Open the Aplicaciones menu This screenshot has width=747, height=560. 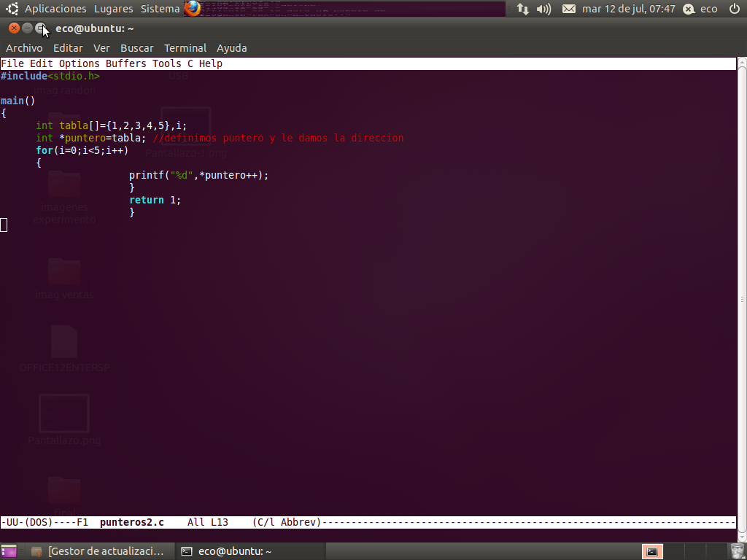55,9
